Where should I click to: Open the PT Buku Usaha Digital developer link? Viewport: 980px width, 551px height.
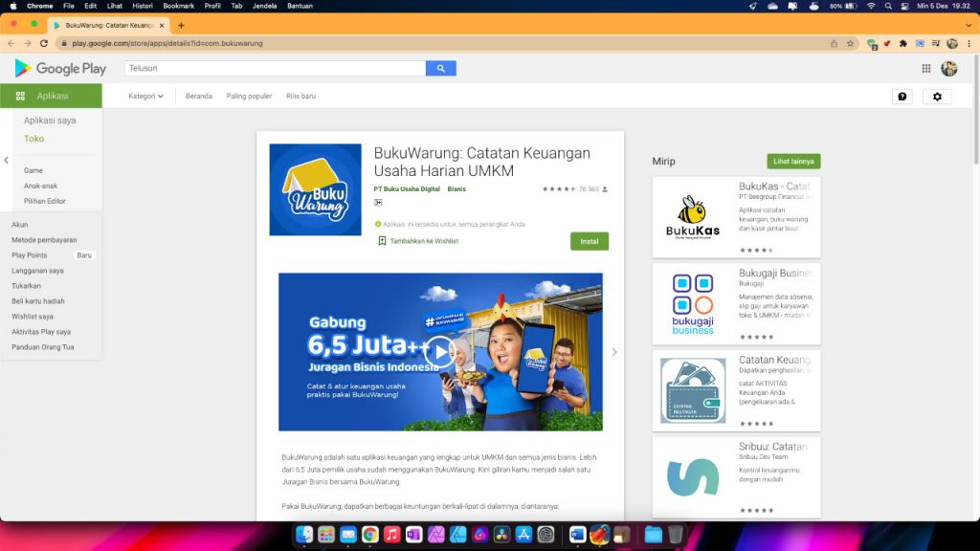tap(407, 188)
